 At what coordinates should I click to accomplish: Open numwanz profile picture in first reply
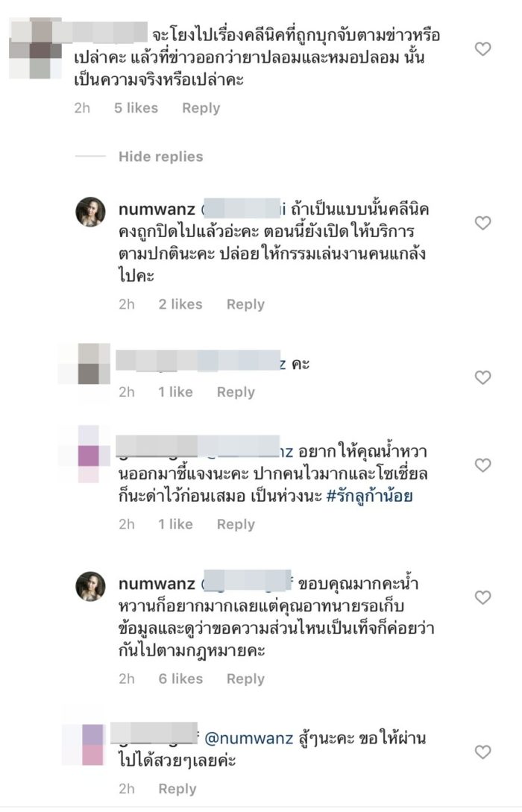click(x=91, y=212)
